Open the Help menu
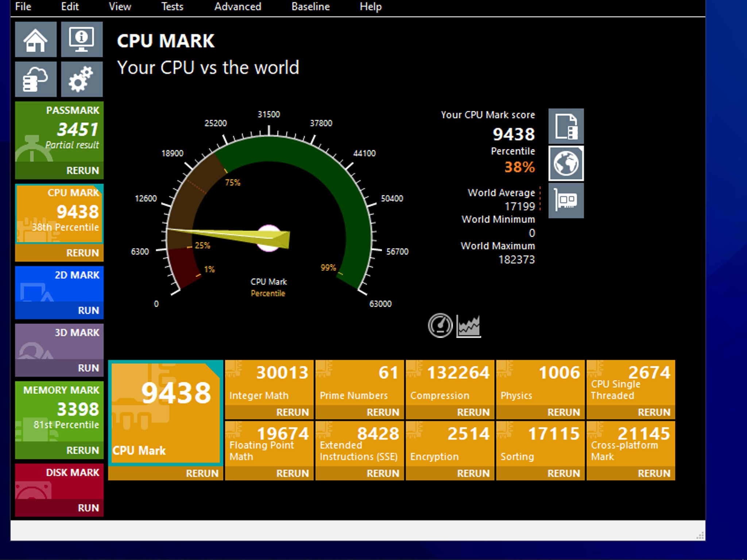Viewport: 747px width, 560px height. (x=370, y=7)
